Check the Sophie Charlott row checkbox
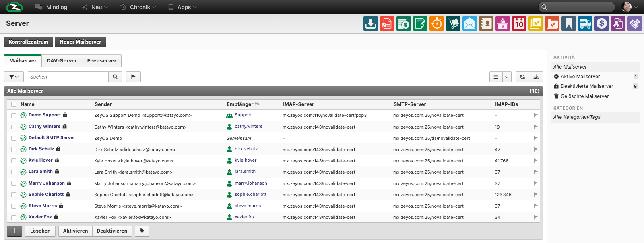 pyautogui.click(x=14, y=195)
